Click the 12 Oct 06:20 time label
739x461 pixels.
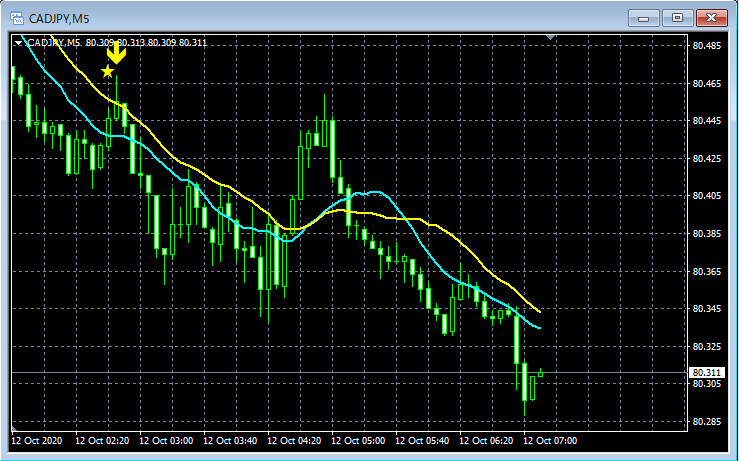[x=486, y=441]
